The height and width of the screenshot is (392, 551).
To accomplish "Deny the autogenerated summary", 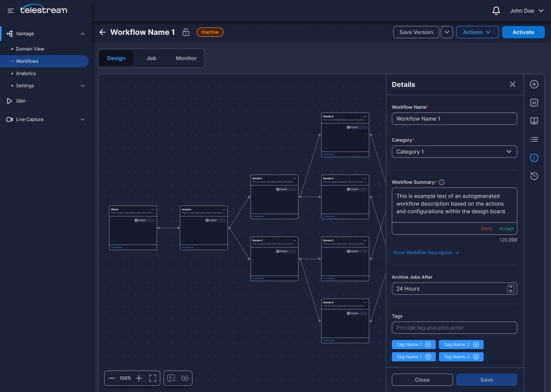I will (x=487, y=229).
